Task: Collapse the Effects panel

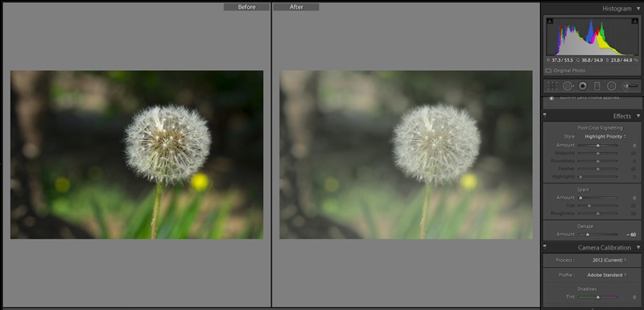Action: (638, 116)
